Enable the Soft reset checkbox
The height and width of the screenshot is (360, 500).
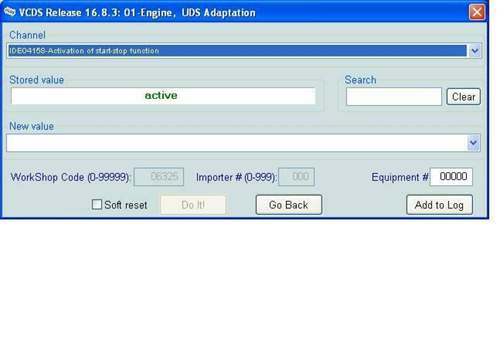97,204
